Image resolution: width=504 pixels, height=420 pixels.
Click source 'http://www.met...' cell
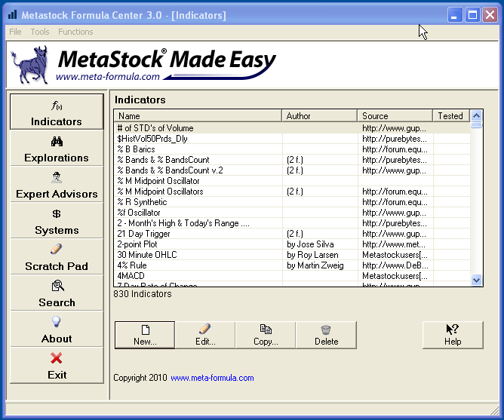tap(394, 244)
